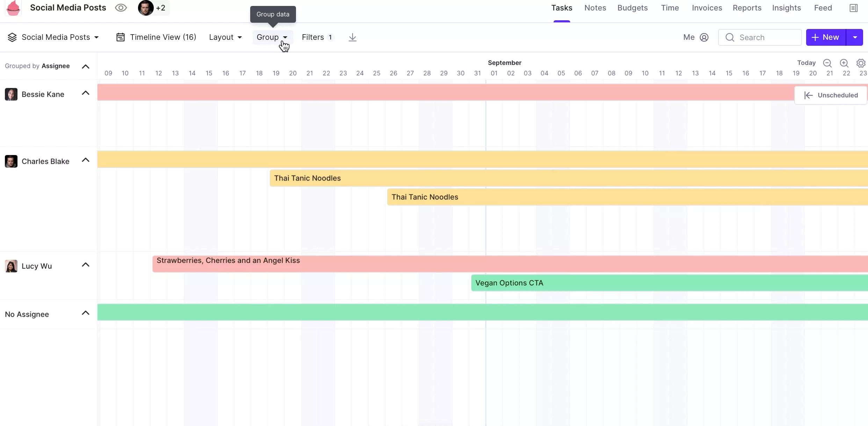Toggle the project watch eye icon
The image size is (868, 426).
coord(121,8)
